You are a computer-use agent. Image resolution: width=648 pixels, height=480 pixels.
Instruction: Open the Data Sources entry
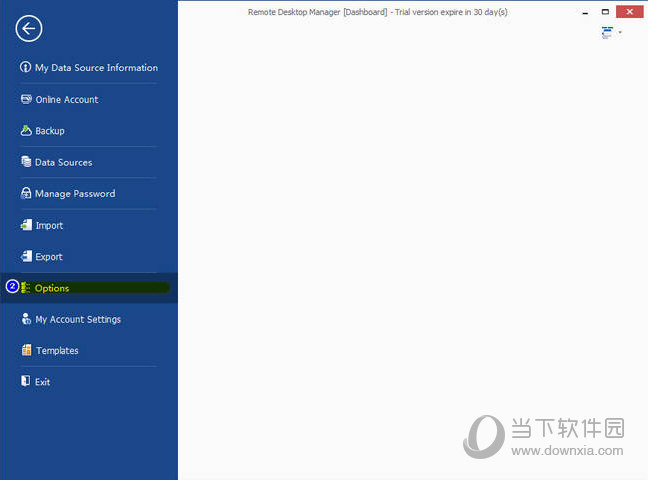tap(64, 162)
